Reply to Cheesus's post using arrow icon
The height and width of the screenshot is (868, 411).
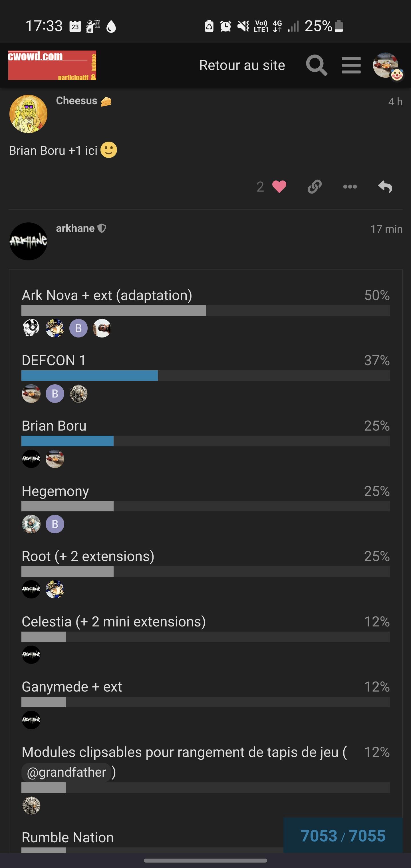[x=385, y=187]
